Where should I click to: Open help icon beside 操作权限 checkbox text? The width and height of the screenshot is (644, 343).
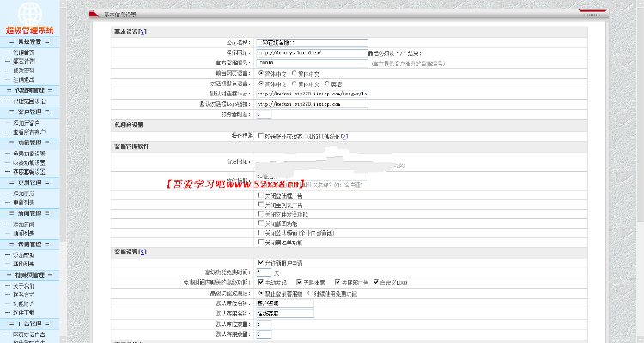click(344, 137)
